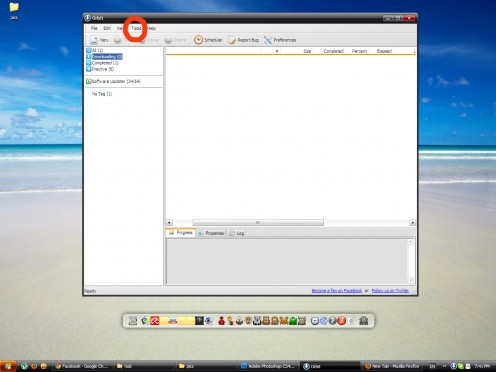The image size is (496, 372).
Task: Click the horizontal scrollbar right arrow
Action: tap(413, 223)
